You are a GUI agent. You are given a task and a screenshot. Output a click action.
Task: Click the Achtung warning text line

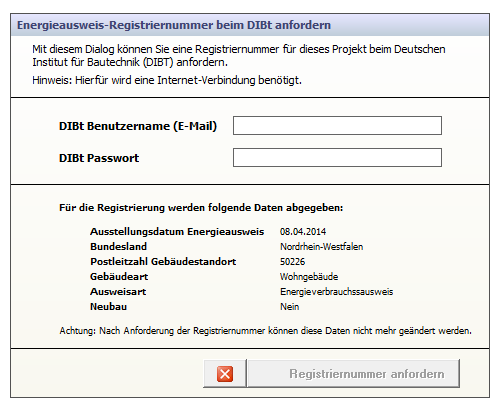click(x=265, y=331)
